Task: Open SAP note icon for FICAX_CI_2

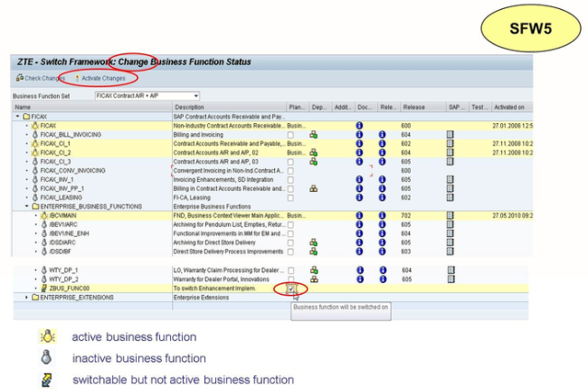Action: click(x=450, y=153)
